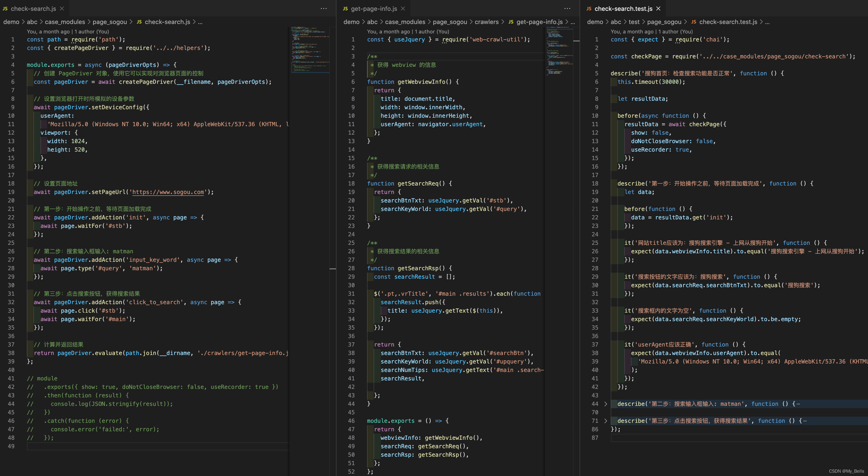Screen dimensions: 868x476
Task: Click the git blame author annotation in test file
Action: [651, 32]
